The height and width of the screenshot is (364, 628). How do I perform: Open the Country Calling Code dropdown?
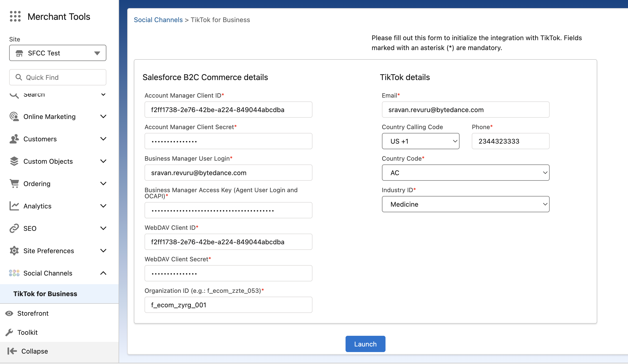click(420, 141)
